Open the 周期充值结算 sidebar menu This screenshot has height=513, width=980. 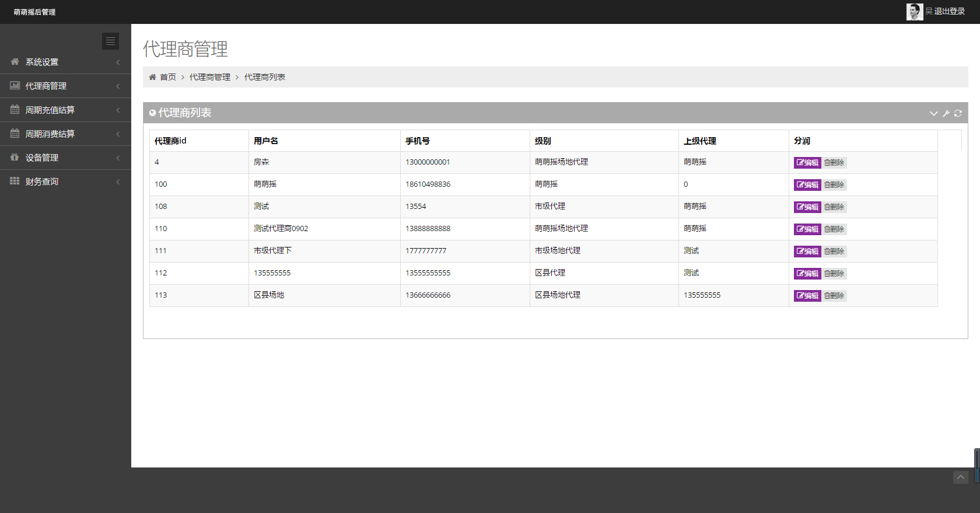(x=65, y=110)
